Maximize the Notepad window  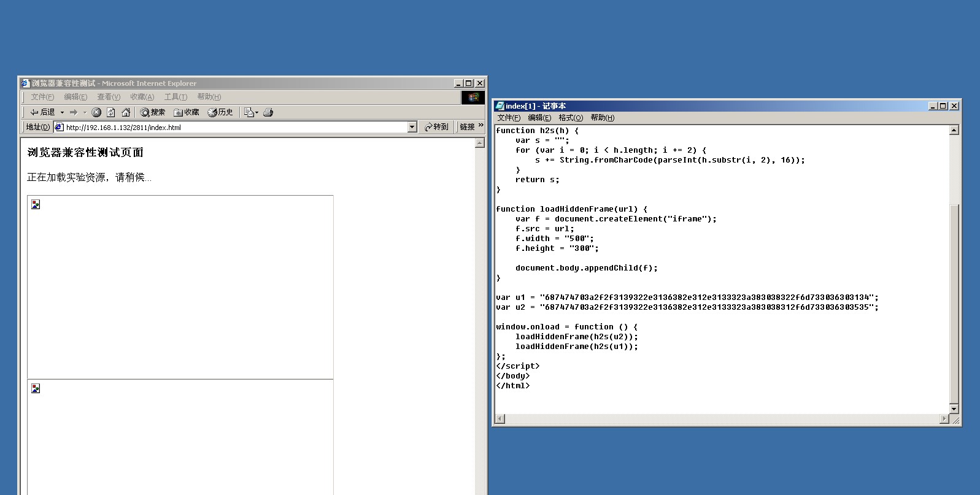point(943,106)
